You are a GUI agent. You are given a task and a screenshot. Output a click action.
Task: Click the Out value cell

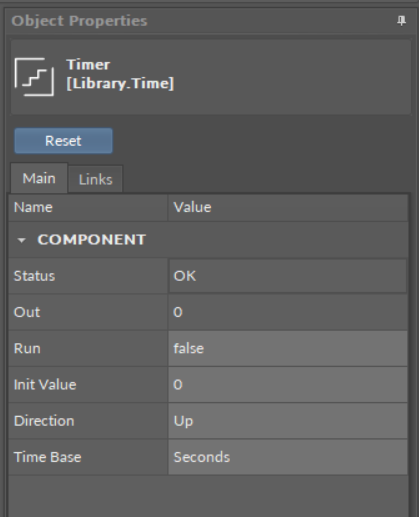[288, 312]
